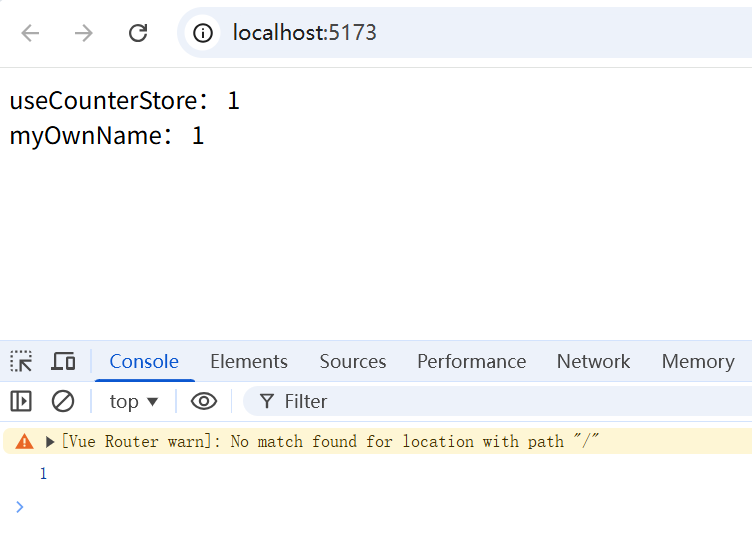The image size is (752, 534).
Task: Click the Vue Router warn message text
Action: pyautogui.click(x=330, y=441)
